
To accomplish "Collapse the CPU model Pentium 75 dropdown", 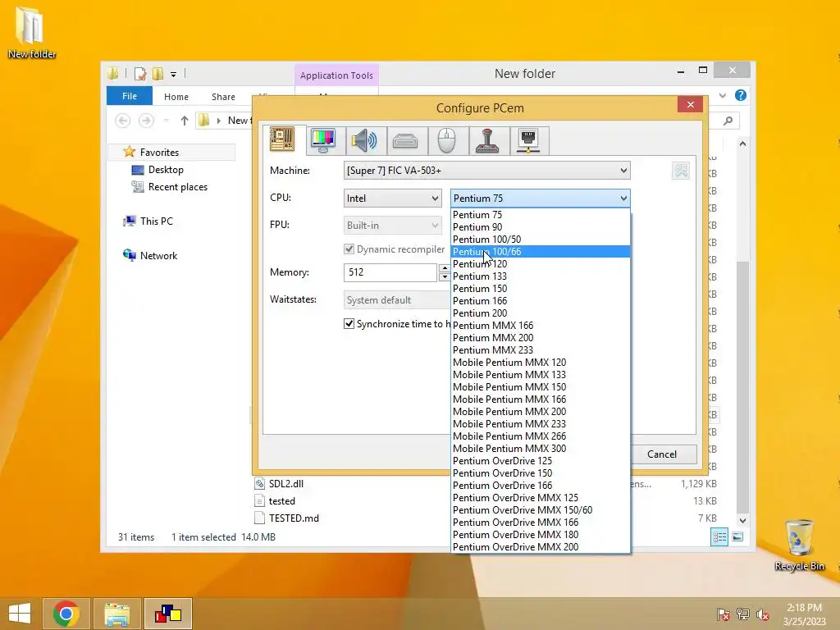I will (540, 199).
